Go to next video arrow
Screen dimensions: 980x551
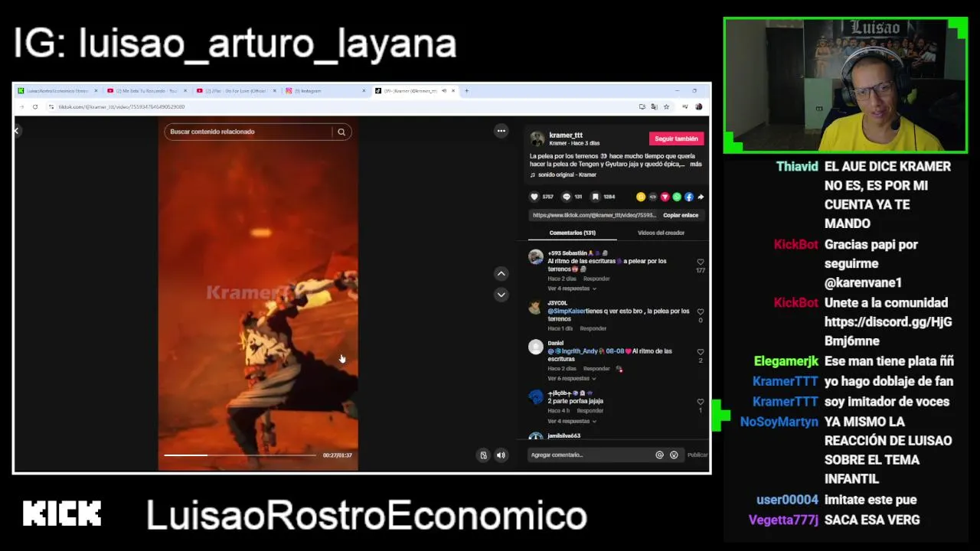pyautogui.click(x=501, y=295)
